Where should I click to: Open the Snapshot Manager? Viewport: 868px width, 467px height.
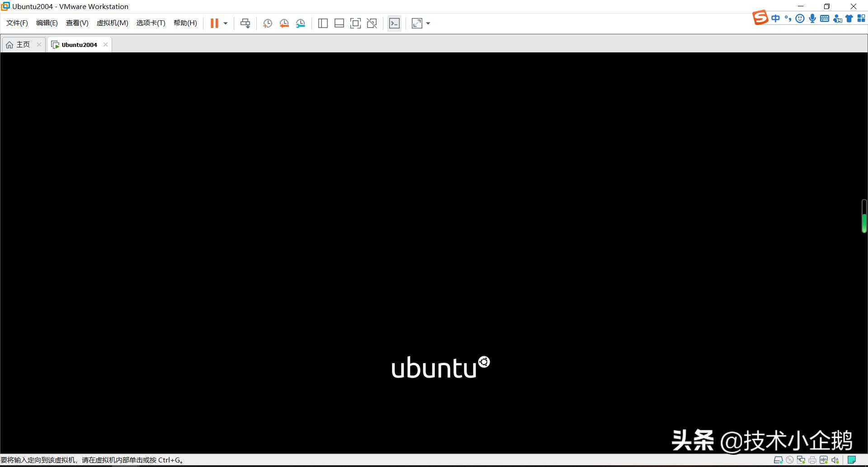pos(301,23)
